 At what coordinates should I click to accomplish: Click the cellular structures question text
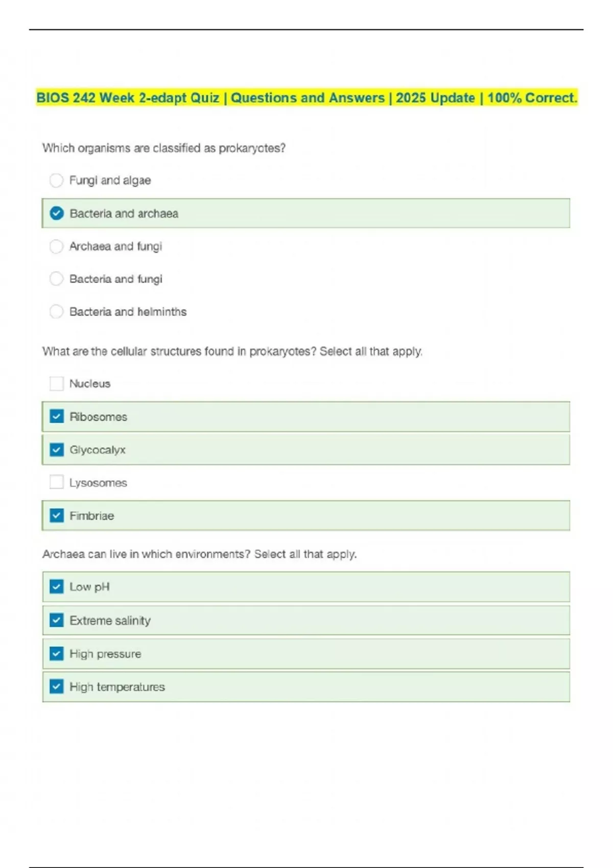point(232,351)
